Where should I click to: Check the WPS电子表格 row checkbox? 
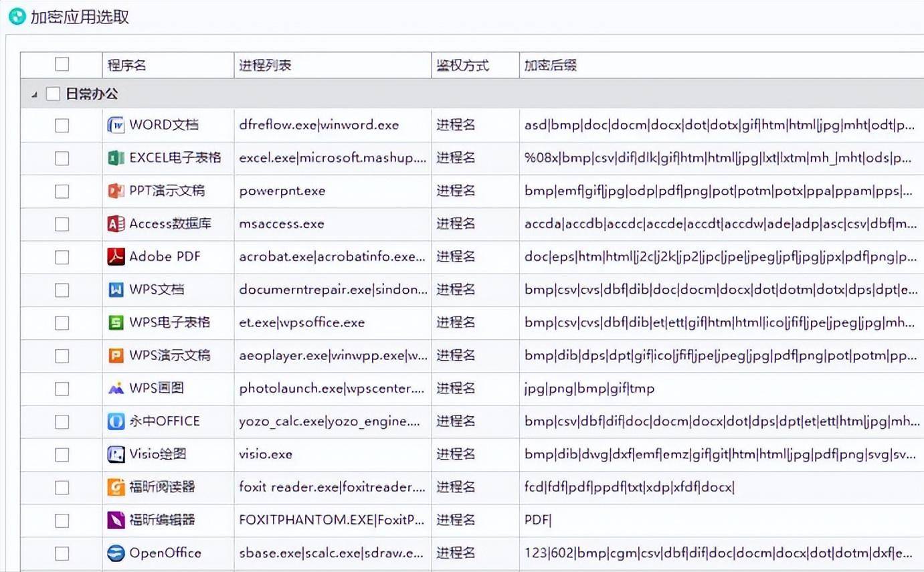(62, 322)
